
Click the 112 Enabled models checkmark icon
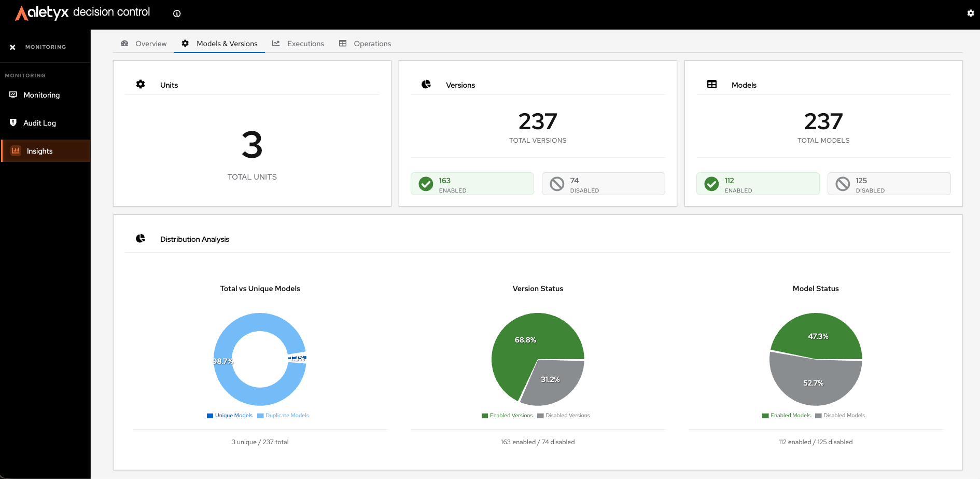click(711, 184)
